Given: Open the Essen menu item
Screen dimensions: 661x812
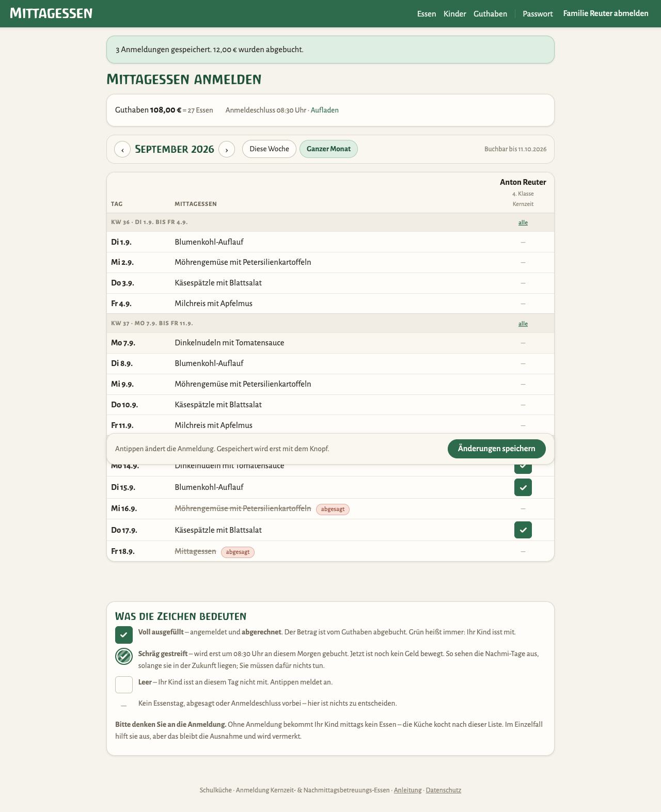Looking at the screenshot, I should pos(427,14).
